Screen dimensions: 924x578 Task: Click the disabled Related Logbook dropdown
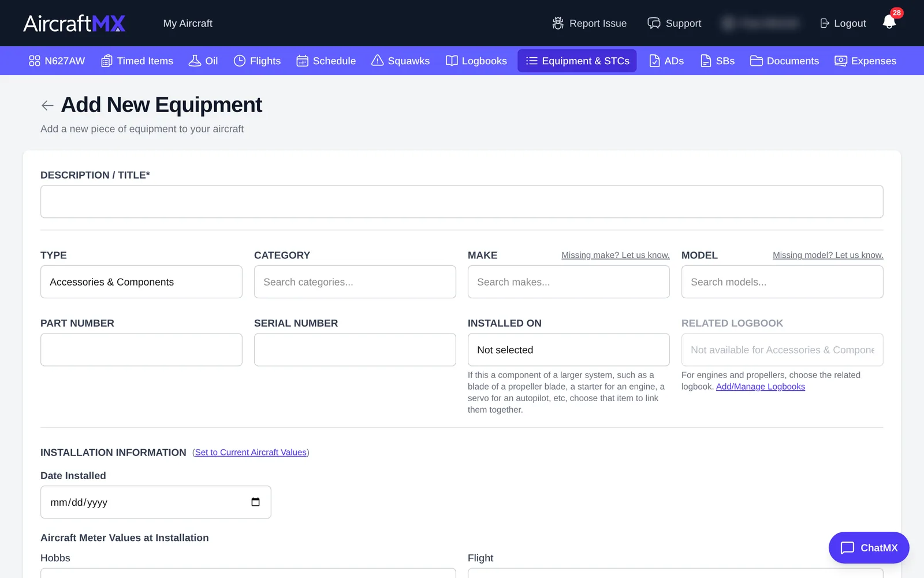[783, 350]
